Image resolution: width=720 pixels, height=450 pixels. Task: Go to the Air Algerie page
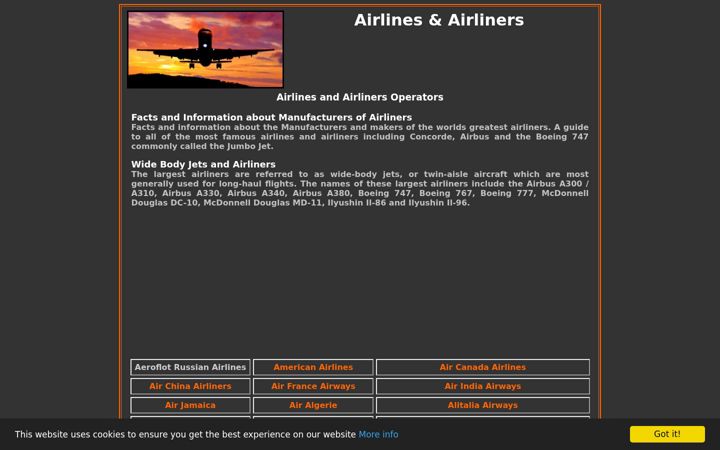pos(313,405)
